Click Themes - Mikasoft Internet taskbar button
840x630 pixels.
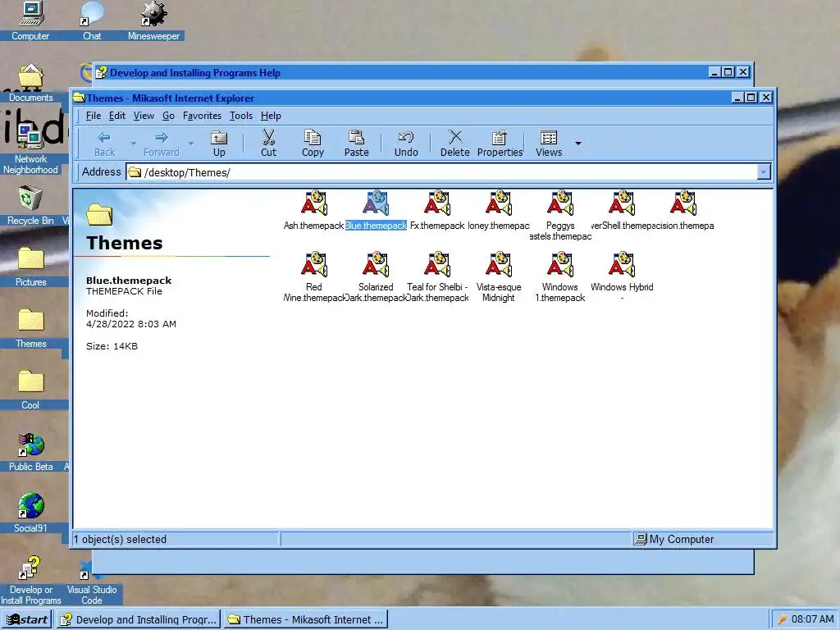tap(306, 620)
